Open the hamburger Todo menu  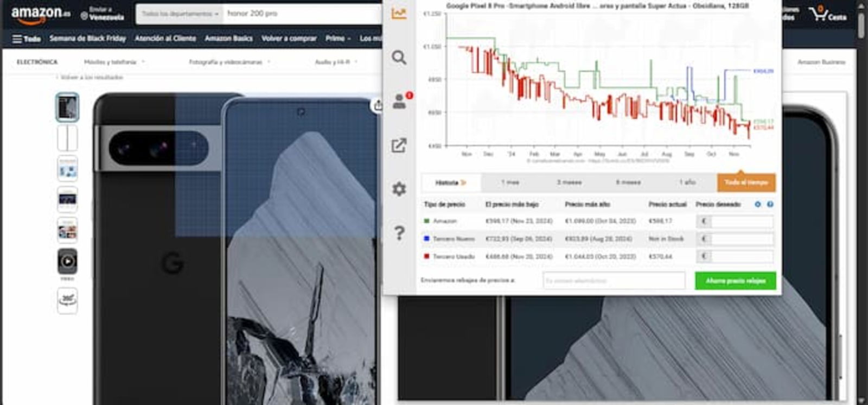tap(26, 39)
